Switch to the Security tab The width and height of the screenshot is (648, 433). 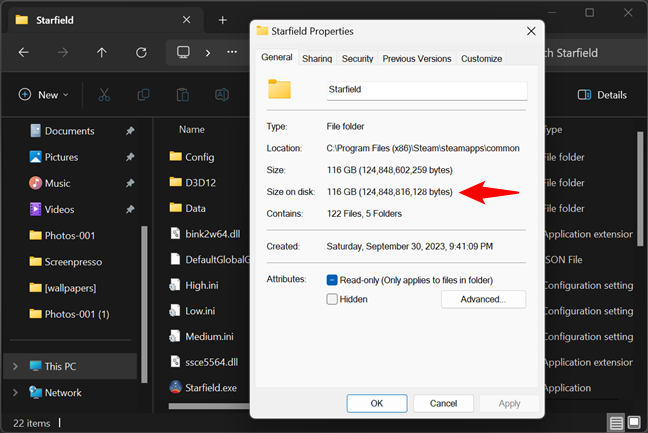[x=357, y=59]
